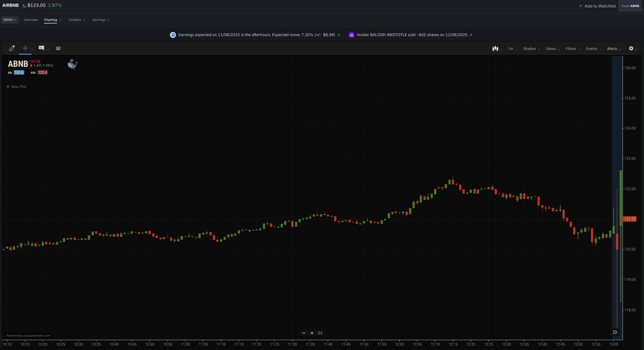
Task: Click the 13:00 time axis label
Action: tap(613, 344)
